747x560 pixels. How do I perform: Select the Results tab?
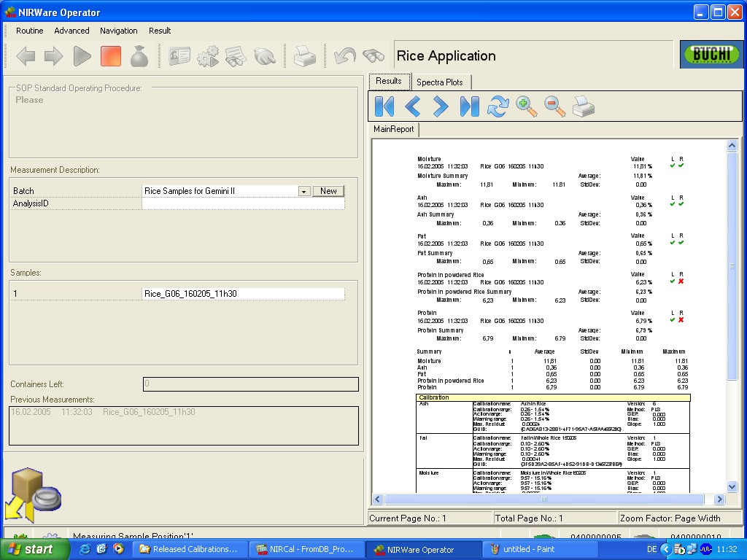point(389,81)
